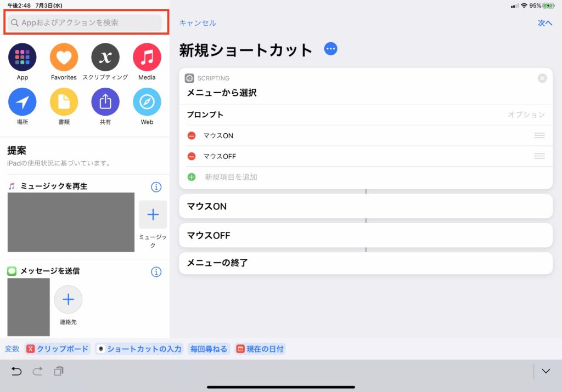562x392 pixels.
Task: Tap the キャンセル button
Action: pos(198,23)
